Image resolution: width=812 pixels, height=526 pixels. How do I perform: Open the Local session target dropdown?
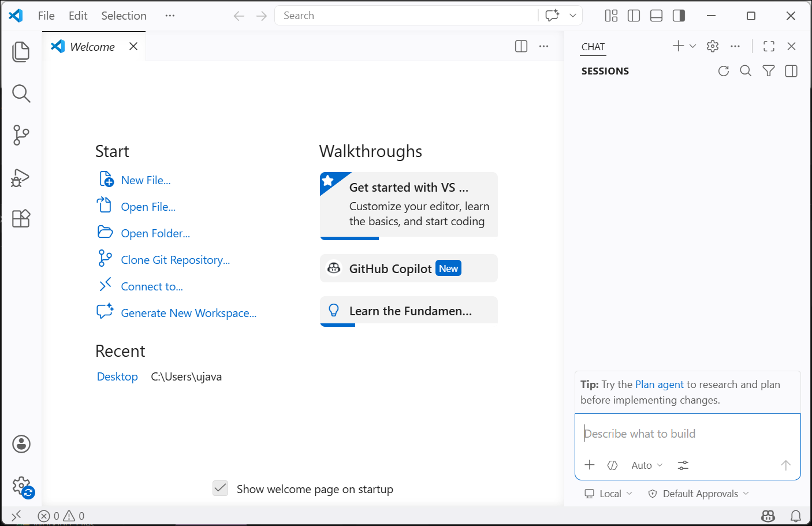click(x=609, y=494)
